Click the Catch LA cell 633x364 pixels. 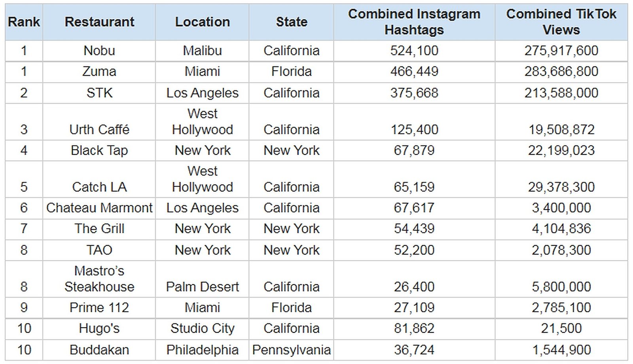[99, 179]
